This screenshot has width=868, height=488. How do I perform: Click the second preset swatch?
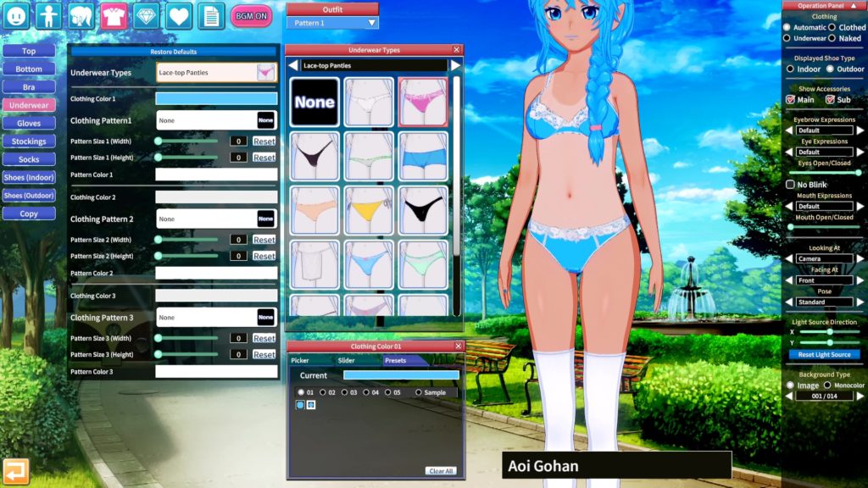(x=311, y=405)
